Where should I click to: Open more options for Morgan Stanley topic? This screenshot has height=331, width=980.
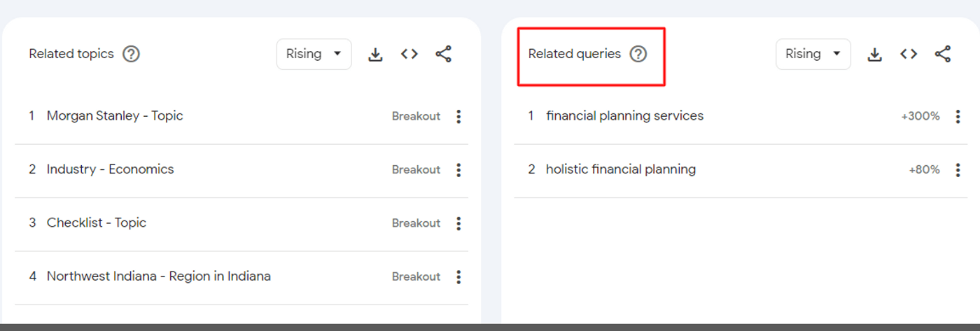(458, 116)
